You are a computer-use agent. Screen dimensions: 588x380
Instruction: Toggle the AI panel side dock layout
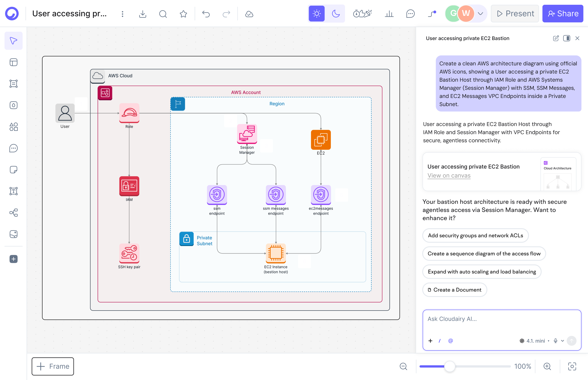click(x=567, y=38)
